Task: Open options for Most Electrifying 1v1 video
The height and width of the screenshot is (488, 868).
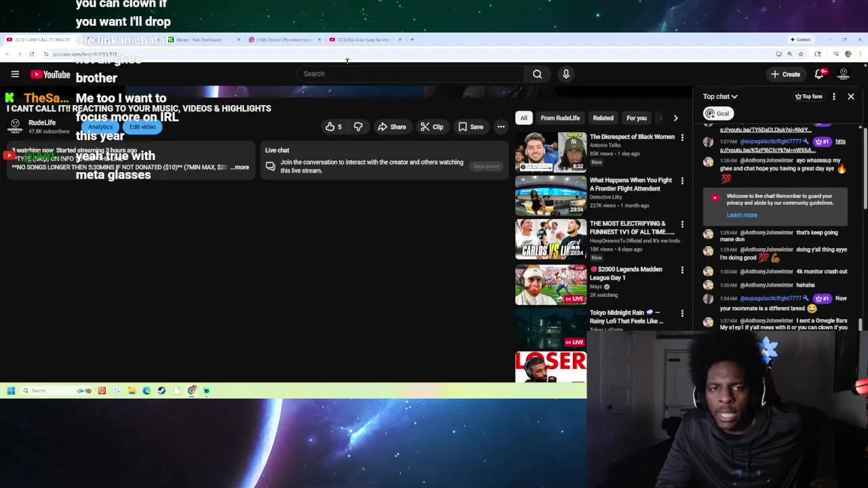Action: (x=682, y=224)
